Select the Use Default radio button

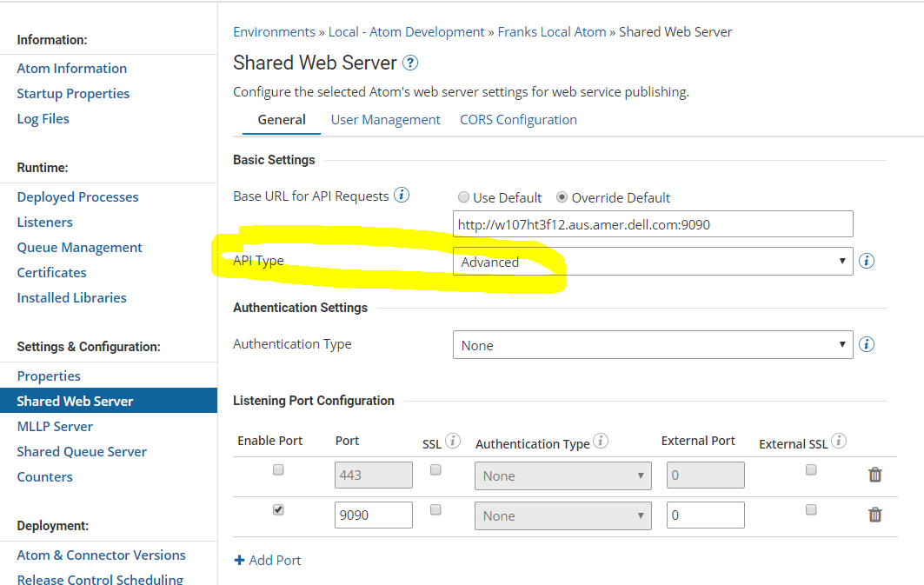pos(463,196)
